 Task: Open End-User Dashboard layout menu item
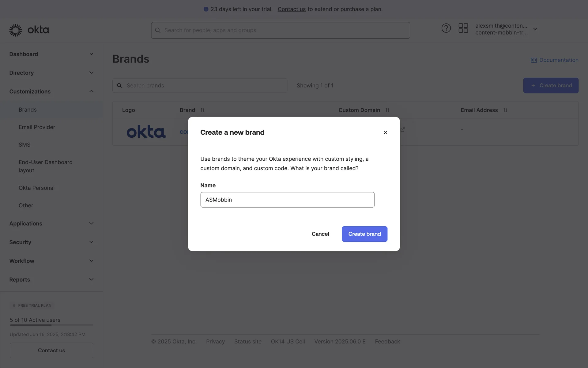coord(45,166)
